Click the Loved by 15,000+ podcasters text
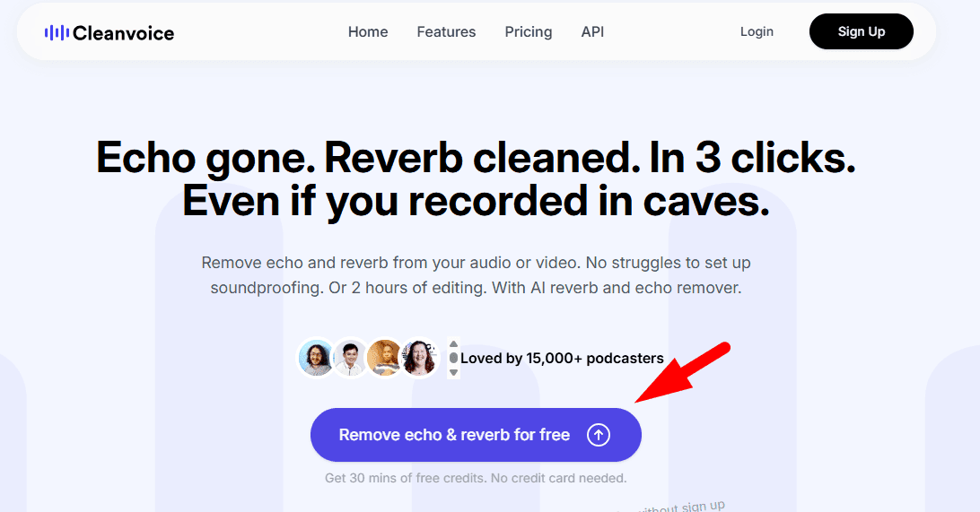 tap(562, 359)
